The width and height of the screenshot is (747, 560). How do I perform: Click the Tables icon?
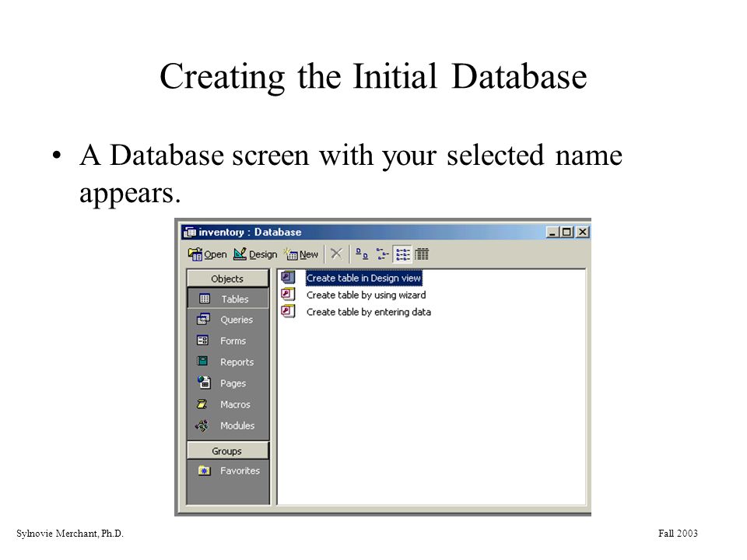205,299
